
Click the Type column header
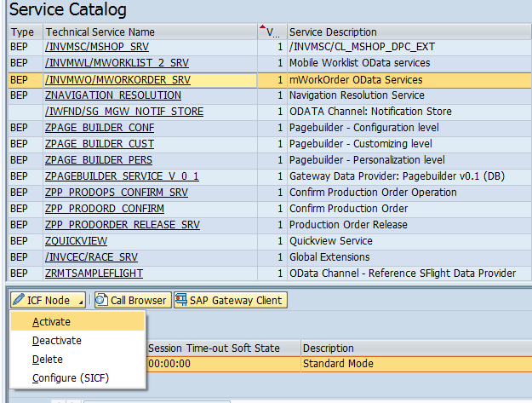coord(21,31)
